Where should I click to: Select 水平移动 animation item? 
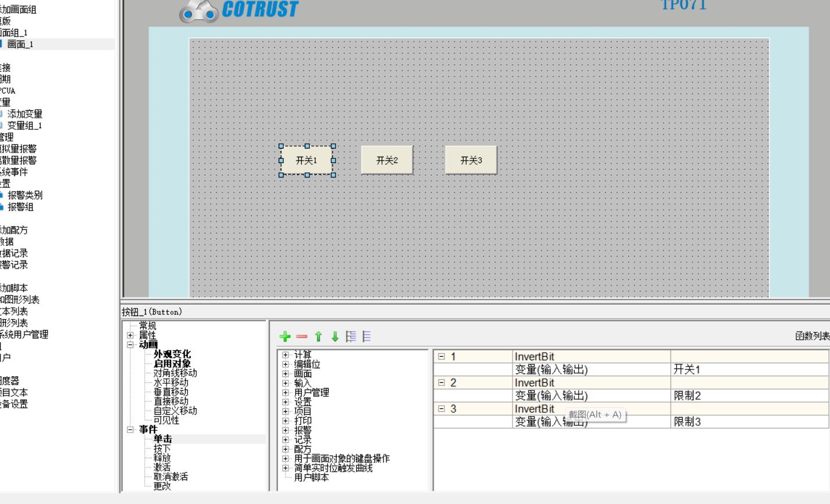(x=171, y=382)
